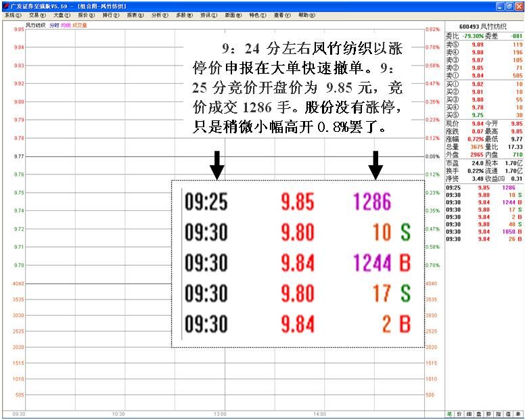Viewport: 525px width, 420px height.
Task: Click 外盘 value 2965
Action: (x=477, y=155)
